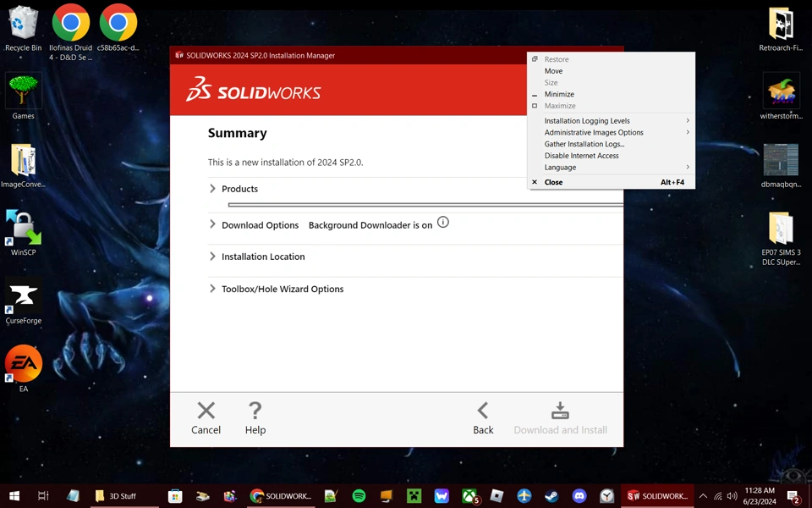Click the Help question mark icon
This screenshot has height=508, width=812.
click(255, 411)
